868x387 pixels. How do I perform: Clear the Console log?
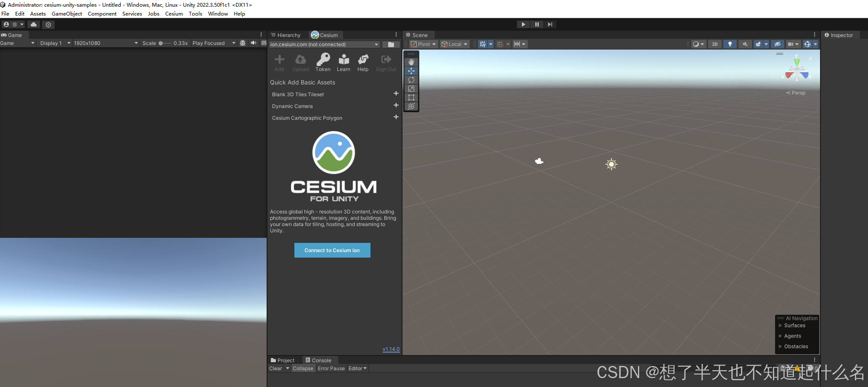[276, 369]
